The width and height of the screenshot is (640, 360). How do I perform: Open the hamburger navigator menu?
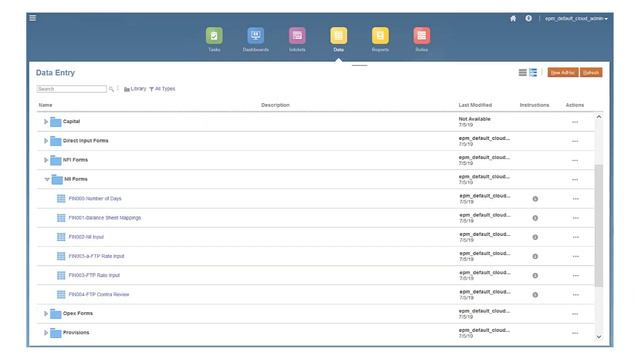(x=33, y=18)
